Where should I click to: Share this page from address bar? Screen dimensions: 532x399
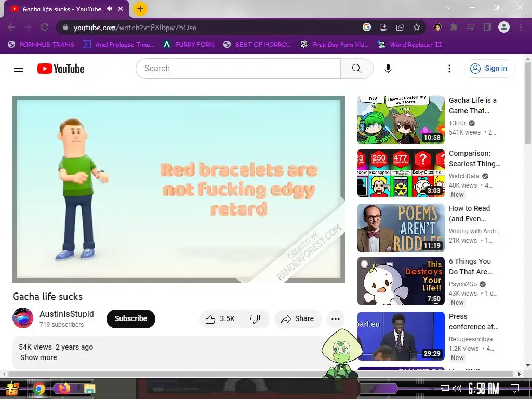[400, 27]
